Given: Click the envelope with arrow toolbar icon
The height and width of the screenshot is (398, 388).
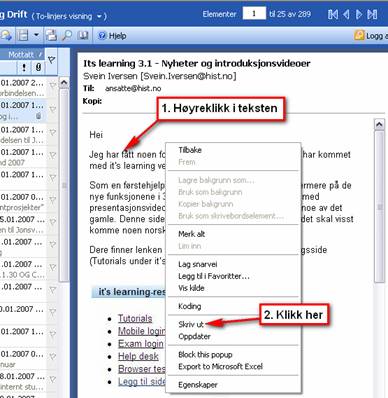Looking at the screenshot, I should 6,35.
